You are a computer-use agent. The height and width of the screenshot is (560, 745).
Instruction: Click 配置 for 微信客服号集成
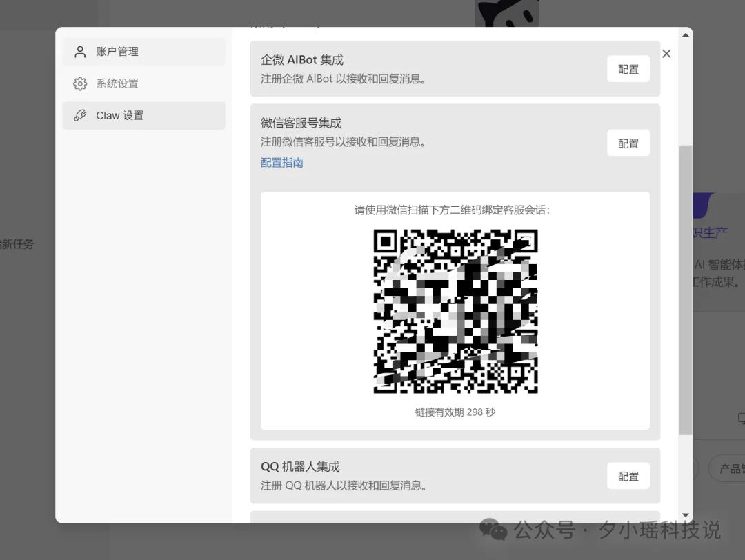click(628, 143)
